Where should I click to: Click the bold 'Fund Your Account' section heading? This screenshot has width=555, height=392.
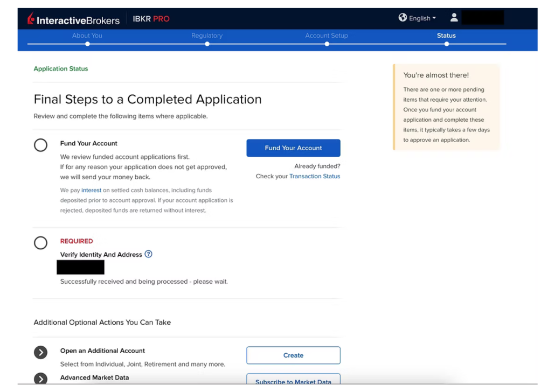[x=88, y=143]
